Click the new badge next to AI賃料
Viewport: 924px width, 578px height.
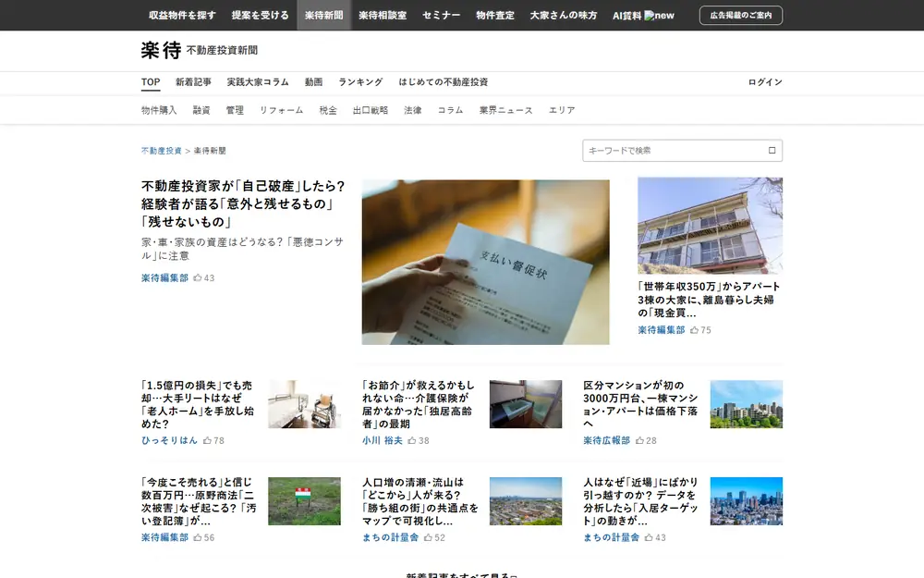[660, 16]
